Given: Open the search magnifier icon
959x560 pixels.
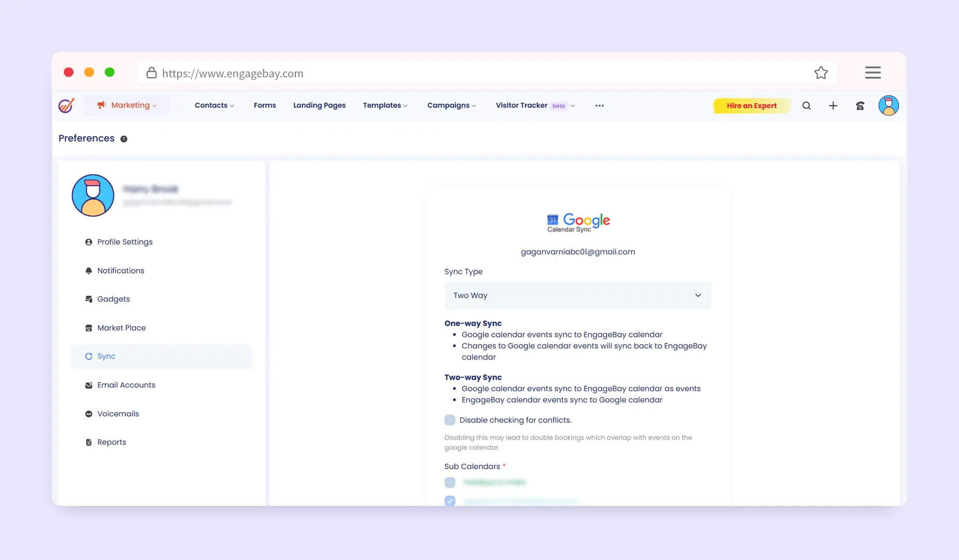Looking at the screenshot, I should 806,106.
